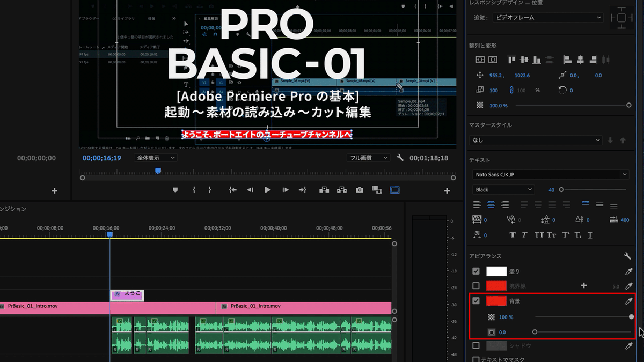Open program monitor button editor plus
This screenshot has width=644, height=362.
pyautogui.click(x=448, y=191)
